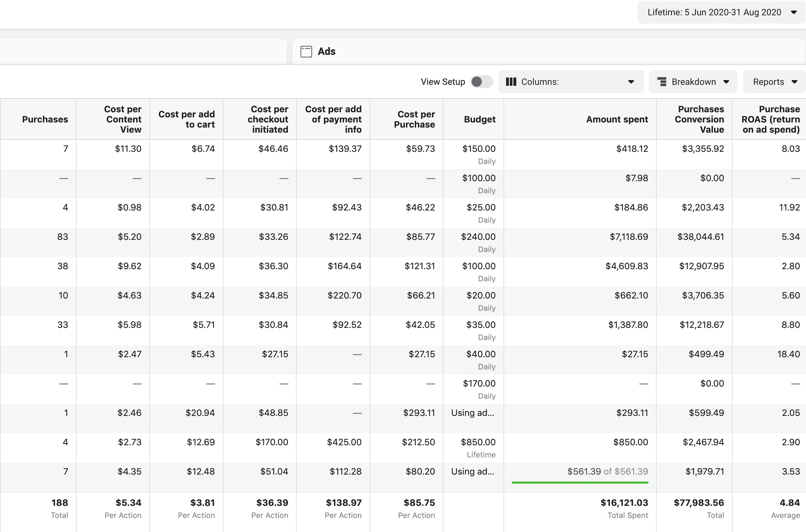Sort by Amount spent column header
Viewport: 806px width, 532px height.
617,119
